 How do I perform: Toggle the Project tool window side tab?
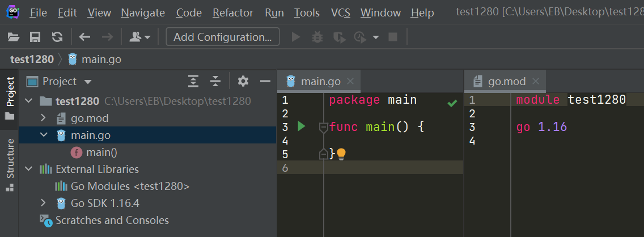(10, 98)
